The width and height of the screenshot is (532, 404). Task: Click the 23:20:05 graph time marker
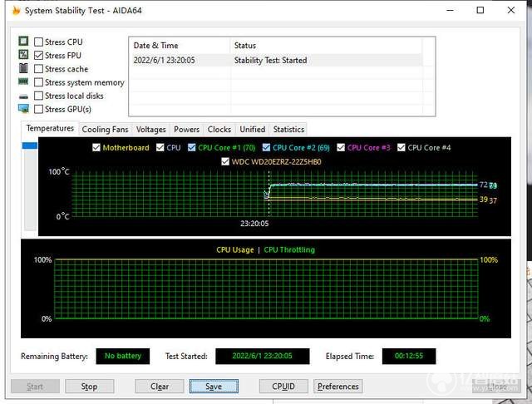[x=254, y=224]
